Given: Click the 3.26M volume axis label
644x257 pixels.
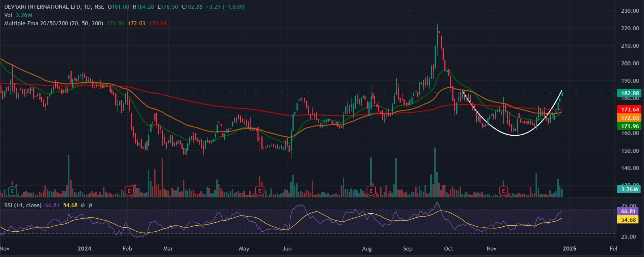Looking at the screenshot, I should coord(629,189).
